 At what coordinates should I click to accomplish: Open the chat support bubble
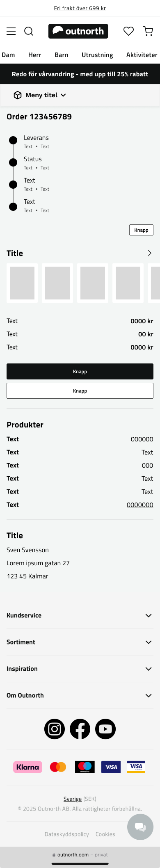pyautogui.click(x=140, y=827)
